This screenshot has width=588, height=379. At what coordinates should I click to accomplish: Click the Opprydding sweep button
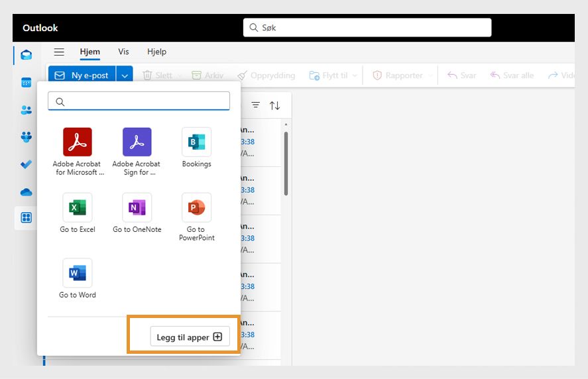click(266, 76)
